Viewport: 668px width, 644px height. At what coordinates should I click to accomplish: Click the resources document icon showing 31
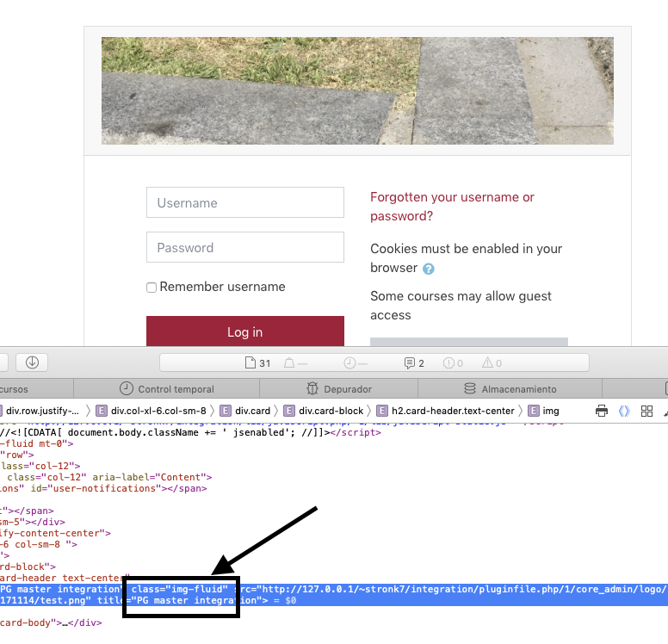click(251, 362)
